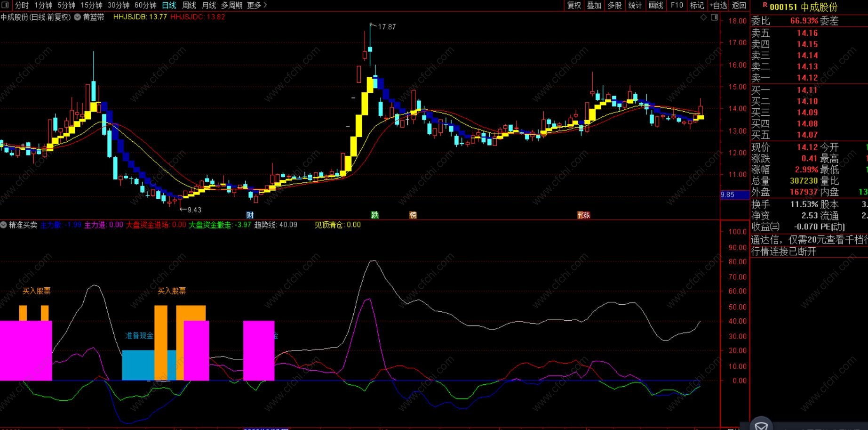Open the 画线 drawing tools button

(x=656, y=5)
